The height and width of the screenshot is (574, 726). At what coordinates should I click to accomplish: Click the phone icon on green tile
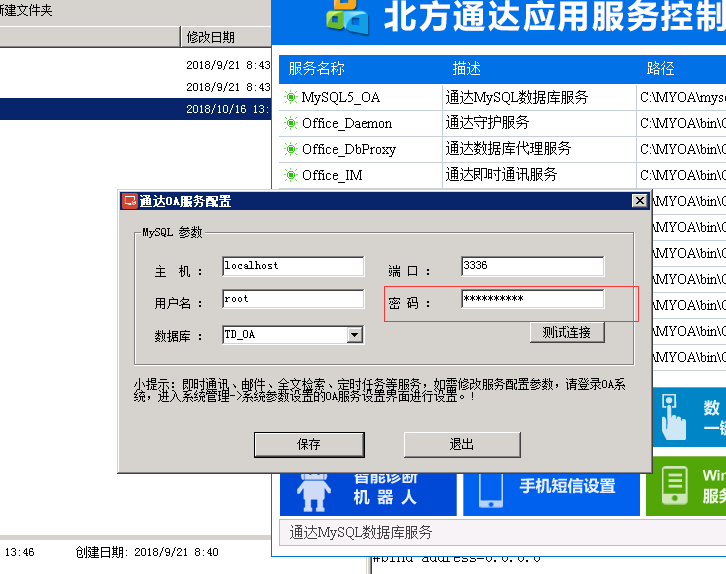[x=675, y=485]
